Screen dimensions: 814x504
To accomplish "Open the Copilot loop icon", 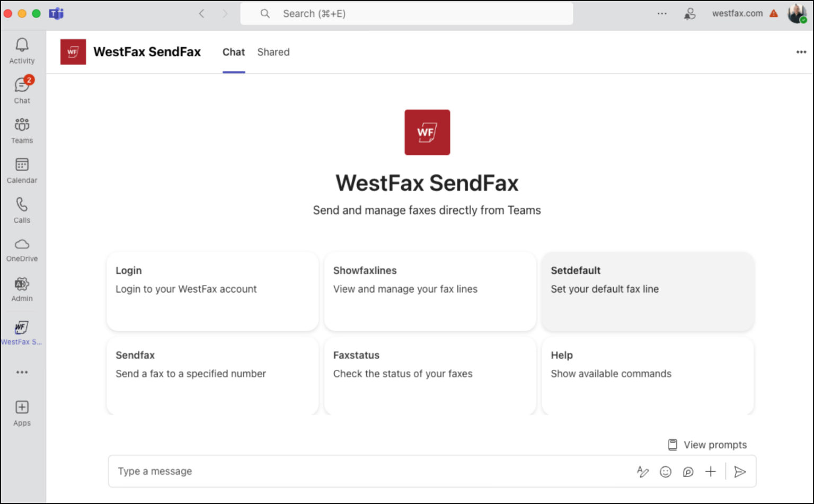I will 688,471.
